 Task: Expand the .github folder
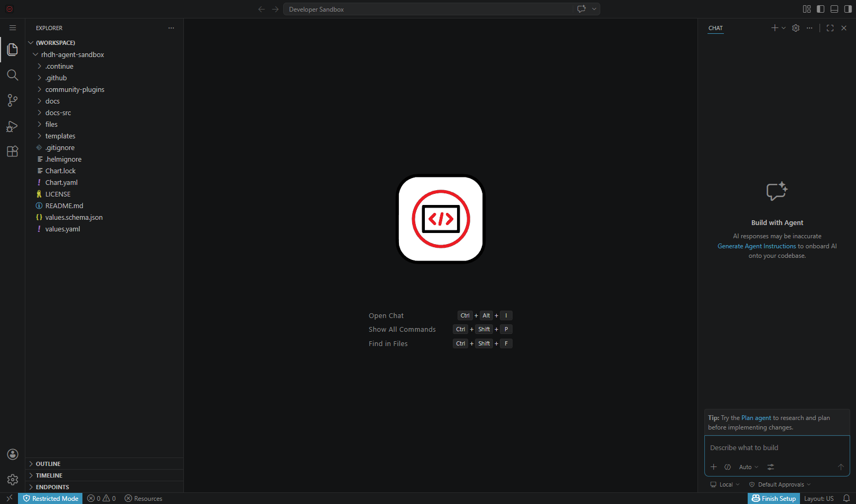105,78
